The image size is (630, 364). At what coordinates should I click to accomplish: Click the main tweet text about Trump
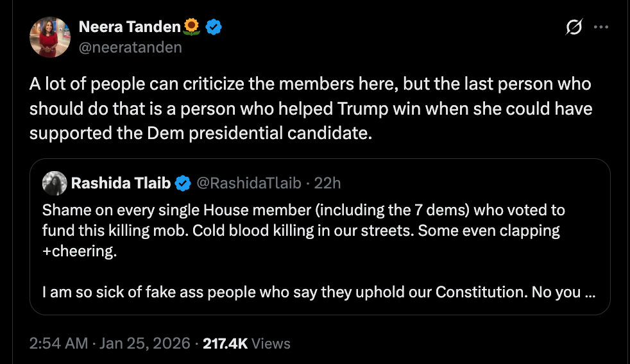coord(311,108)
